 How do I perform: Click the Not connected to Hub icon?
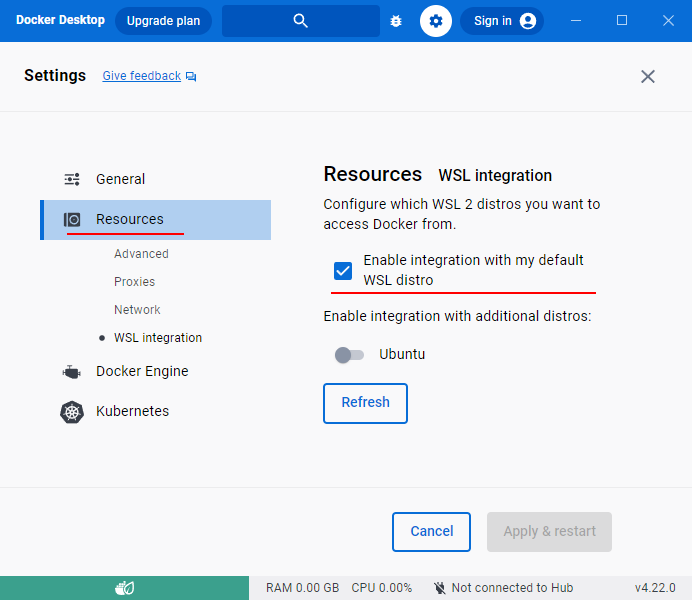(x=440, y=588)
